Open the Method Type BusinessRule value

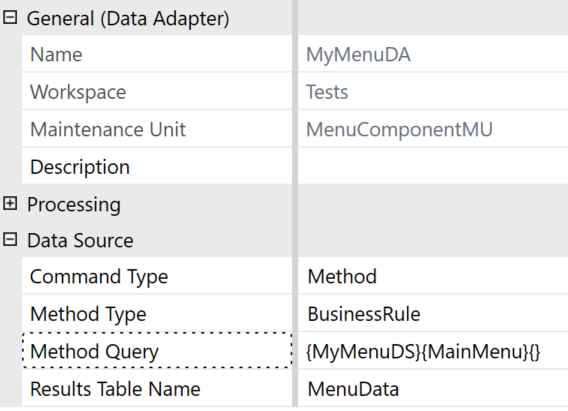tap(433, 314)
